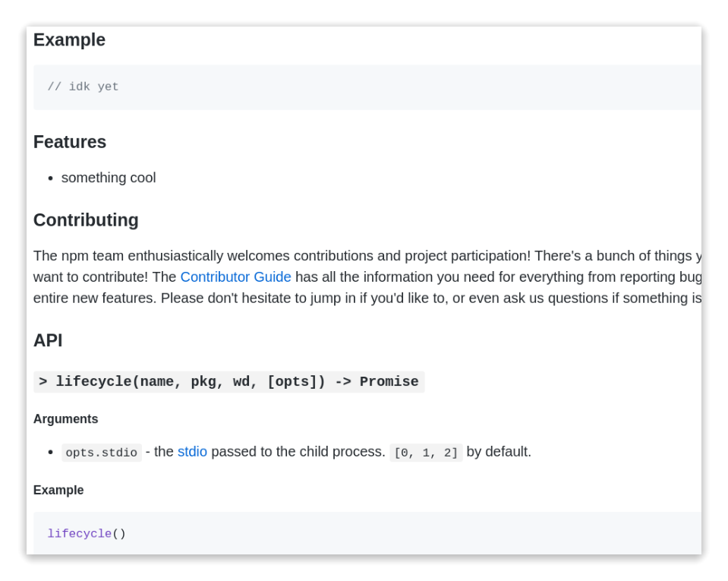Click the API section heading

[x=48, y=341]
